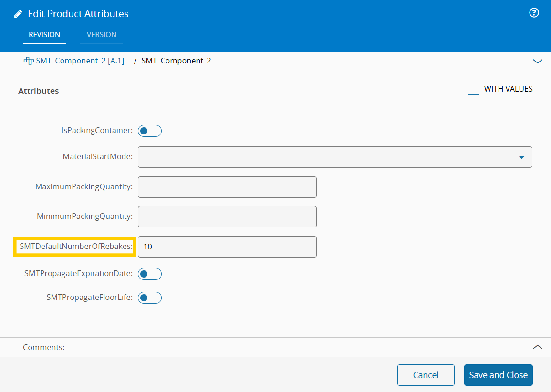Focus the MinimumPackingQuantity input field

pyautogui.click(x=227, y=217)
